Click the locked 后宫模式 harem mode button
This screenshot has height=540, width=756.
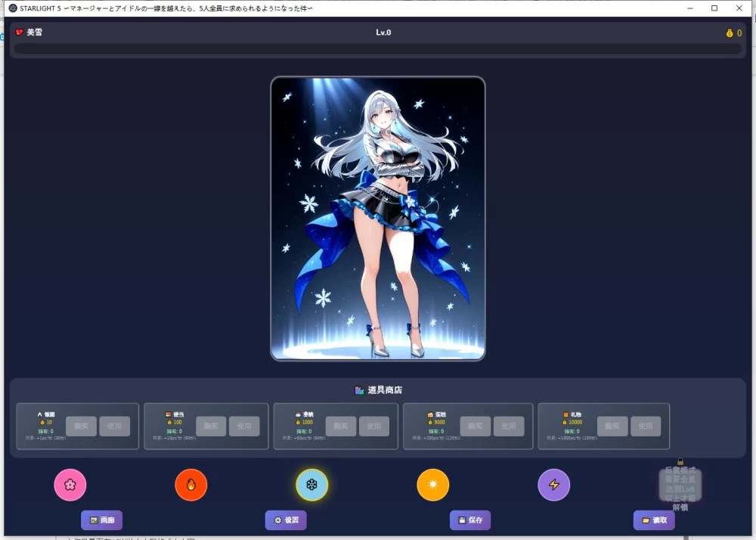(680, 485)
